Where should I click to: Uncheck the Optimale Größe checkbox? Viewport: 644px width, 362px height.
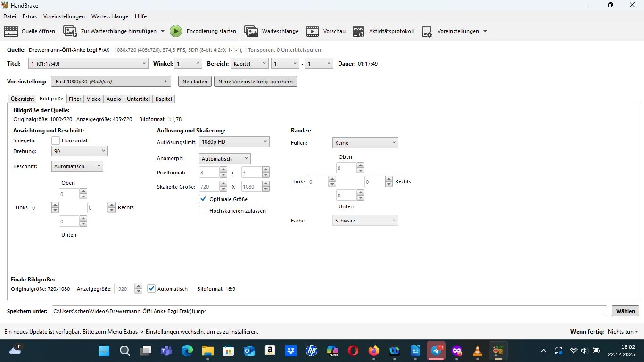[203, 199]
